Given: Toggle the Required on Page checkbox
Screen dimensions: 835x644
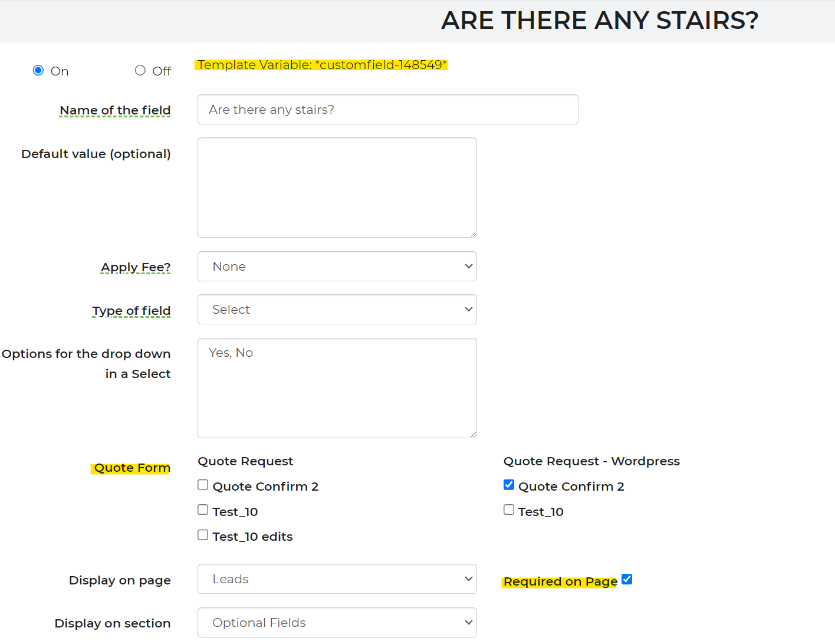Looking at the screenshot, I should [x=627, y=579].
